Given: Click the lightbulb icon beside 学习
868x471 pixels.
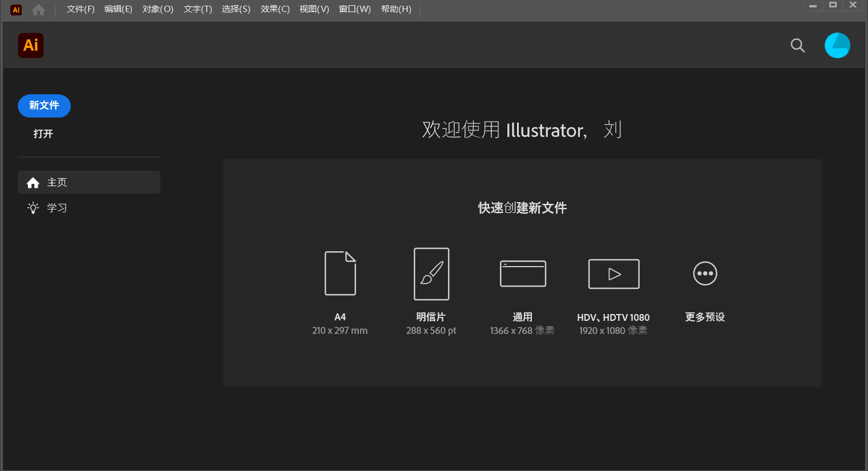Looking at the screenshot, I should pyautogui.click(x=33, y=208).
